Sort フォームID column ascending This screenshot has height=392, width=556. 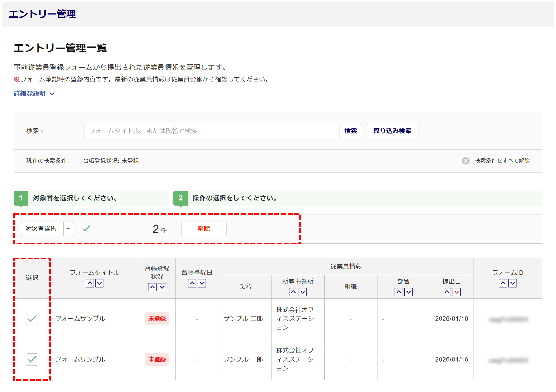tap(503, 283)
